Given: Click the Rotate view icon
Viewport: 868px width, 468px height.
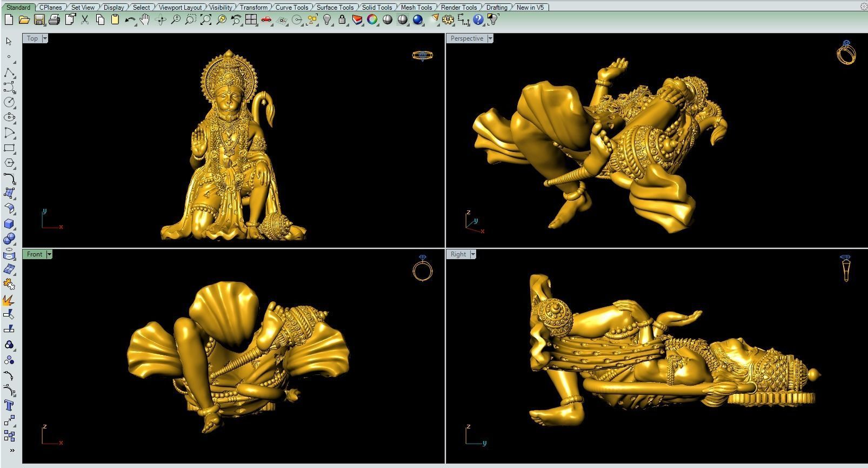Looking at the screenshot, I should click(160, 19).
